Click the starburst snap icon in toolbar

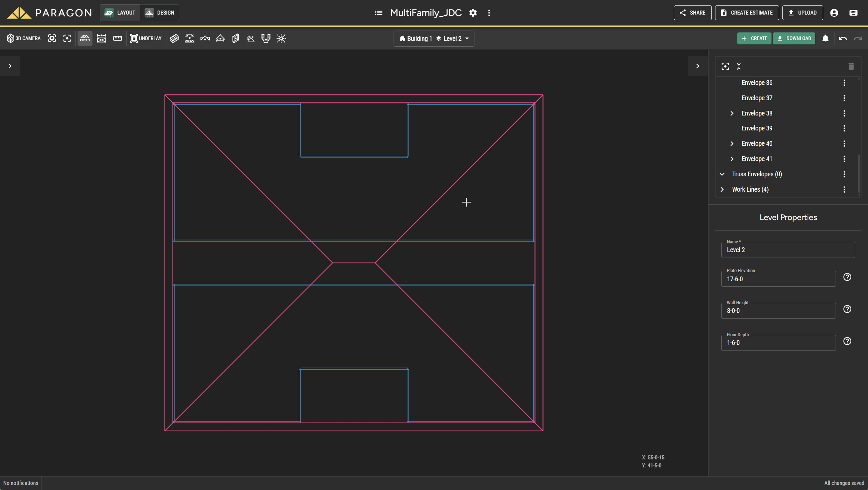pyautogui.click(x=281, y=38)
